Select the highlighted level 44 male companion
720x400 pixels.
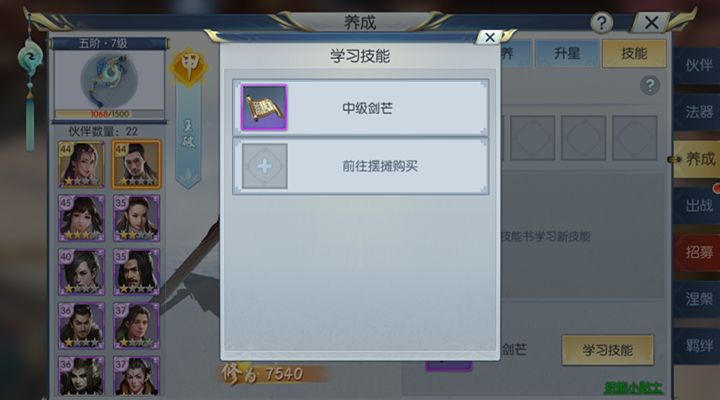pyautogui.click(x=136, y=164)
